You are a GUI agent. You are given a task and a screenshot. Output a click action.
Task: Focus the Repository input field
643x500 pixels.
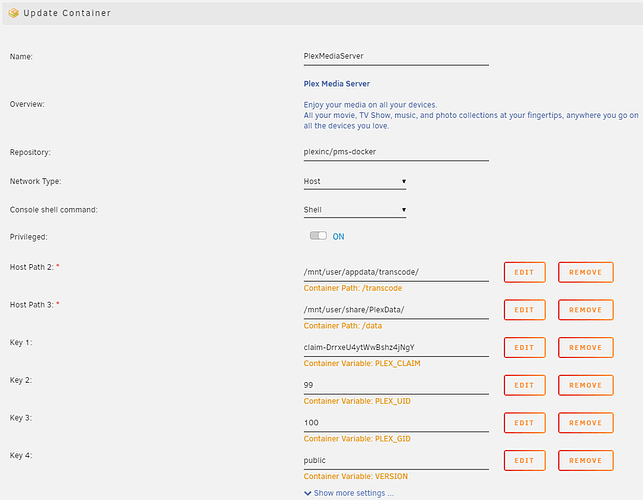point(396,153)
